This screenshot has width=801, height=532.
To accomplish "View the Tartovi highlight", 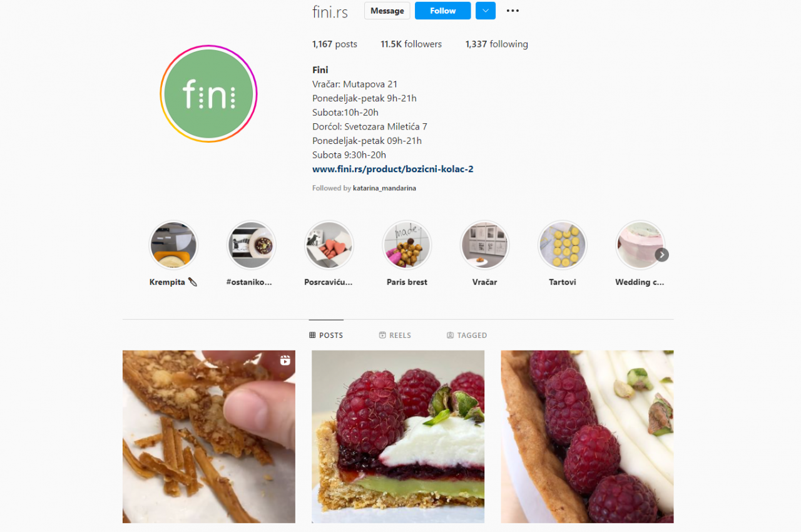I will click(563, 245).
